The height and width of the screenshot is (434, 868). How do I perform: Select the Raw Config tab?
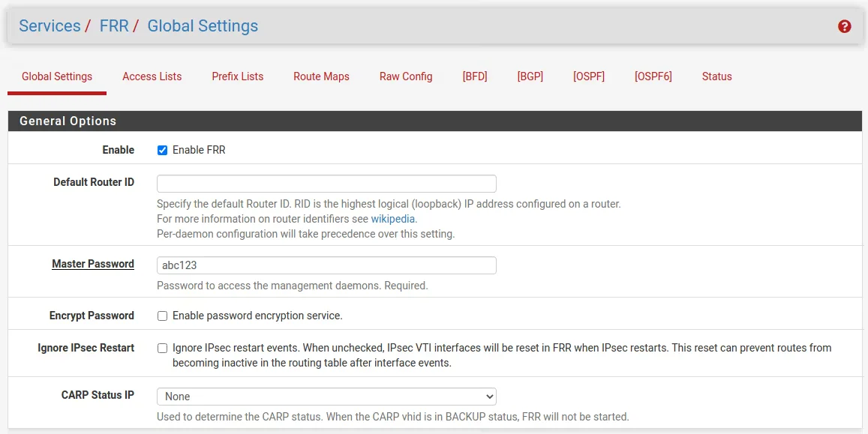(406, 76)
